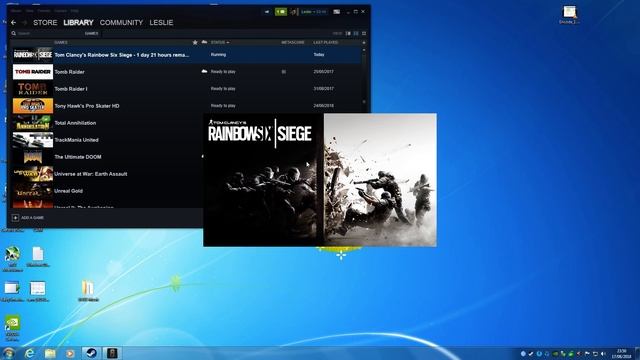Sort by the favorites star column
Viewport: 640px width, 360px height.
pos(195,42)
